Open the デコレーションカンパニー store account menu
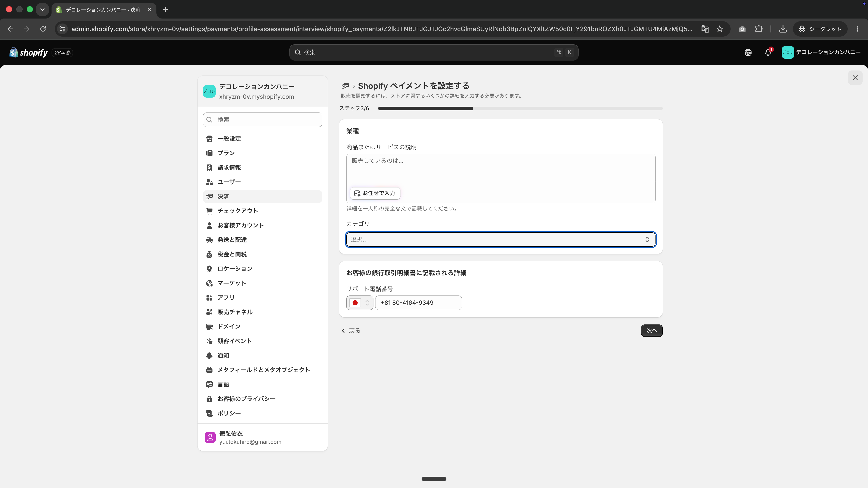Viewport: 868px width, 488px height. pyautogui.click(x=821, y=52)
